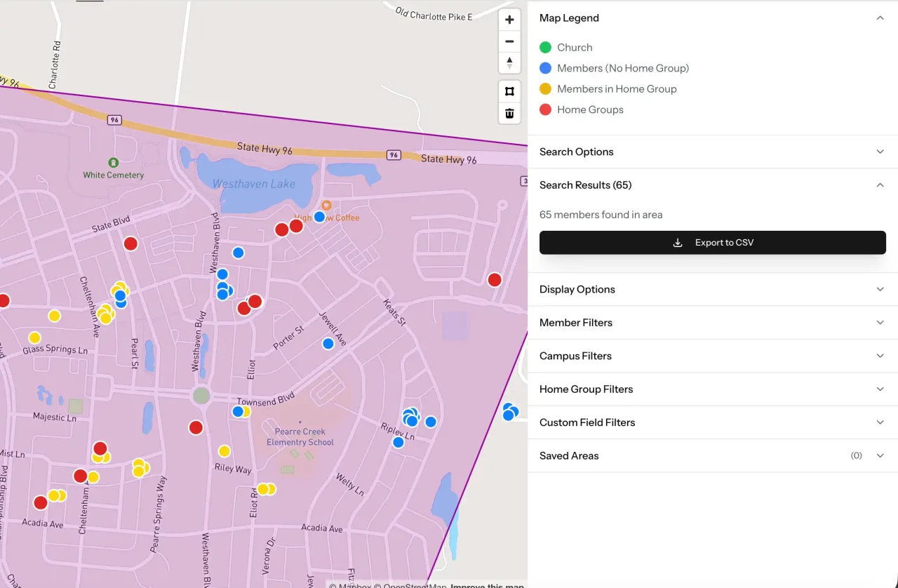Screen dimensions: 898x588
Task: Export results to CSV
Action: pyautogui.click(x=713, y=243)
